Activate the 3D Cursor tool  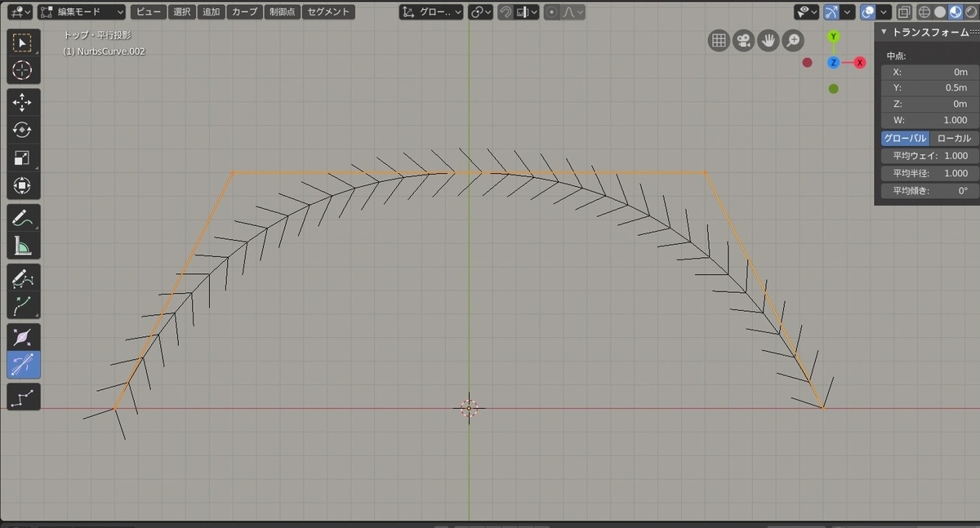tap(23, 70)
